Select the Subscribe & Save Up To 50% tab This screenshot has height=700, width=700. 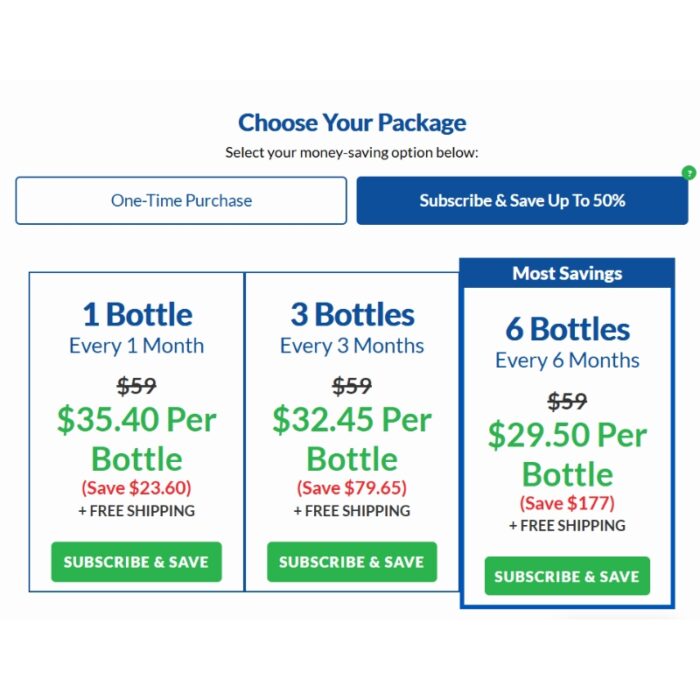[522, 200]
